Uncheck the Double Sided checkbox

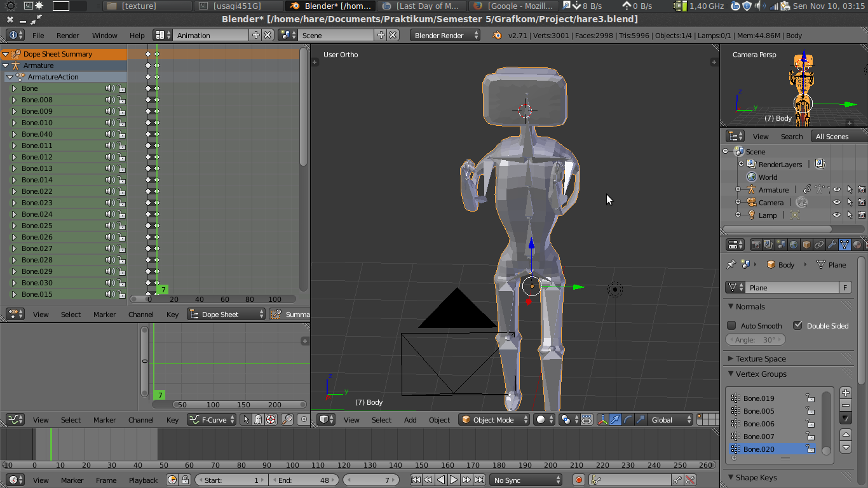pyautogui.click(x=797, y=325)
